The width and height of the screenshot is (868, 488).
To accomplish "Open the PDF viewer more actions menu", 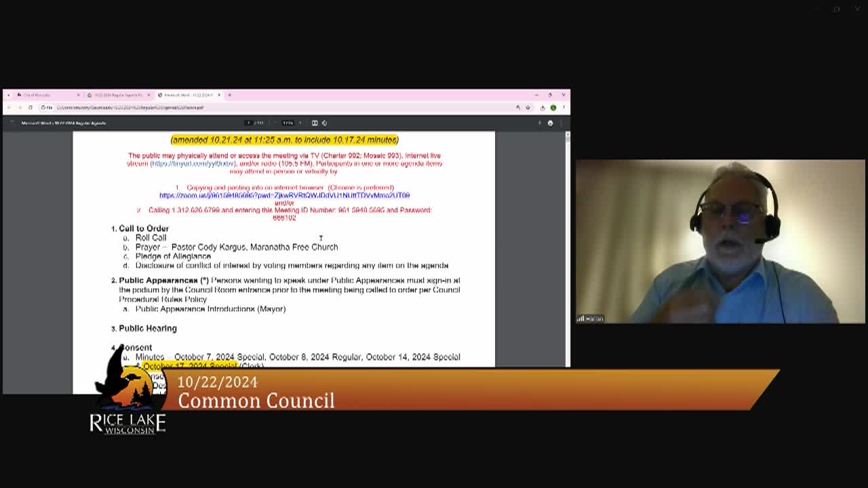I will 561,123.
